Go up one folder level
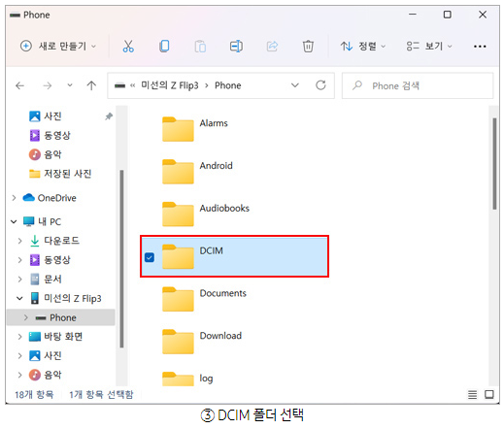This screenshot has height=429, width=504. pos(91,85)
